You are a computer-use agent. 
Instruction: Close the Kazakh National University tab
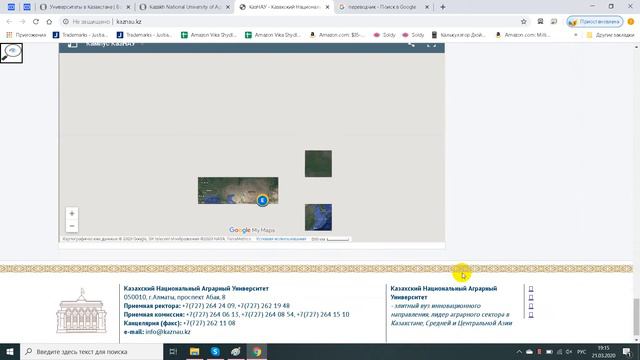(x=228, y=7)
